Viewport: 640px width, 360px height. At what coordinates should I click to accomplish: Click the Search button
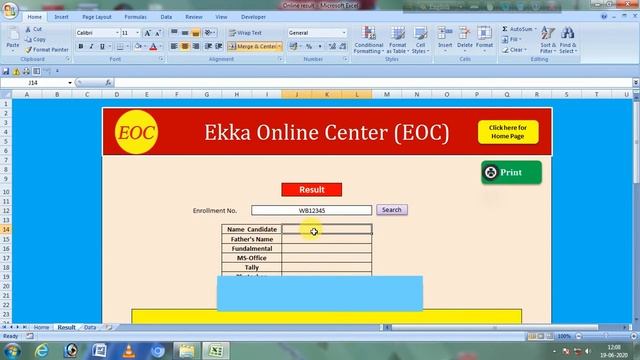(392, 210)
